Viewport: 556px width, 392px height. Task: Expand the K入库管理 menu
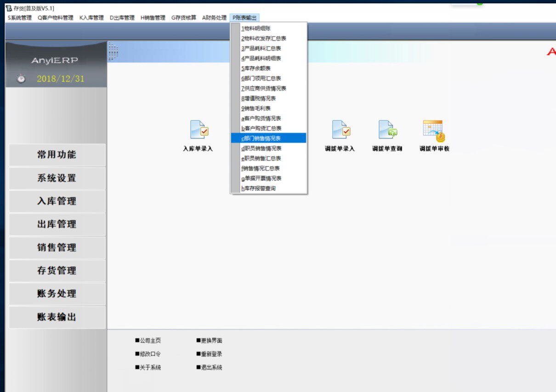point(91,18)
